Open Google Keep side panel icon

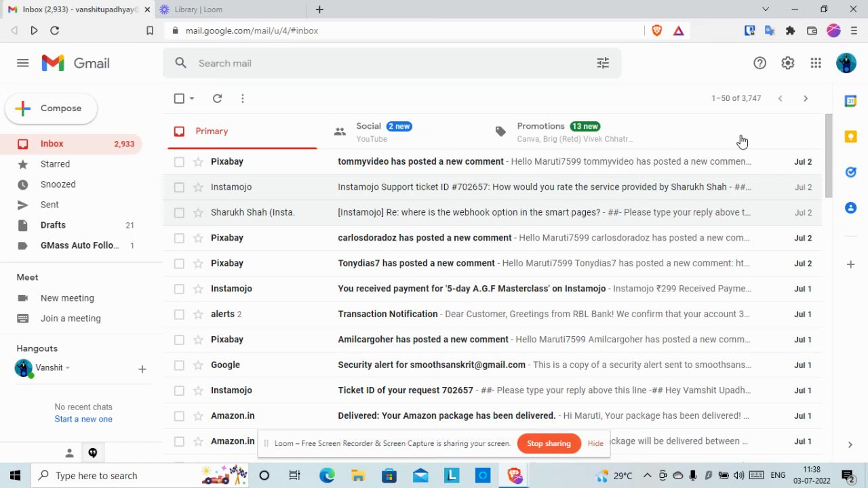[850, 137]
